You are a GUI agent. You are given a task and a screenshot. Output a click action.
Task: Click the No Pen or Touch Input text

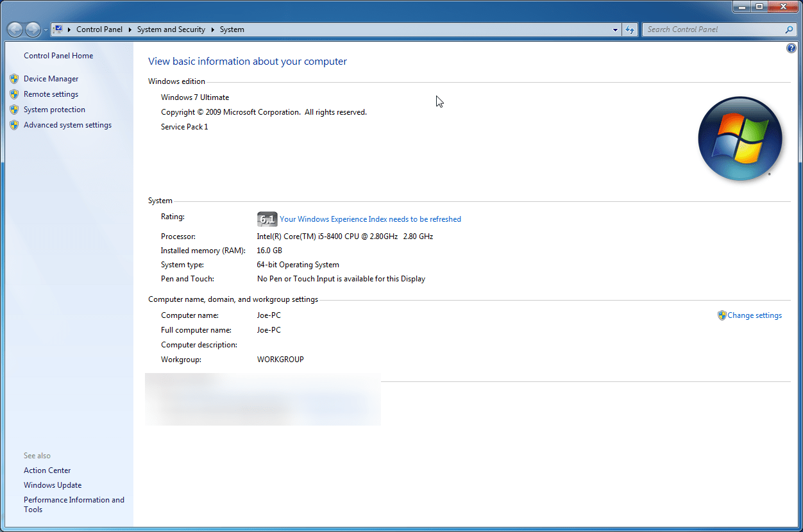click(341, 279)
